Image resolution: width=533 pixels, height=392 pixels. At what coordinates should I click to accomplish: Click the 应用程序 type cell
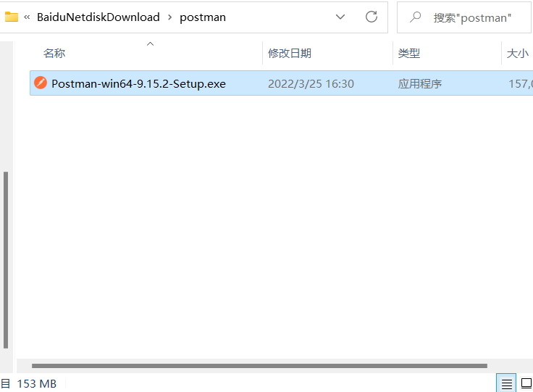(420, 83)
